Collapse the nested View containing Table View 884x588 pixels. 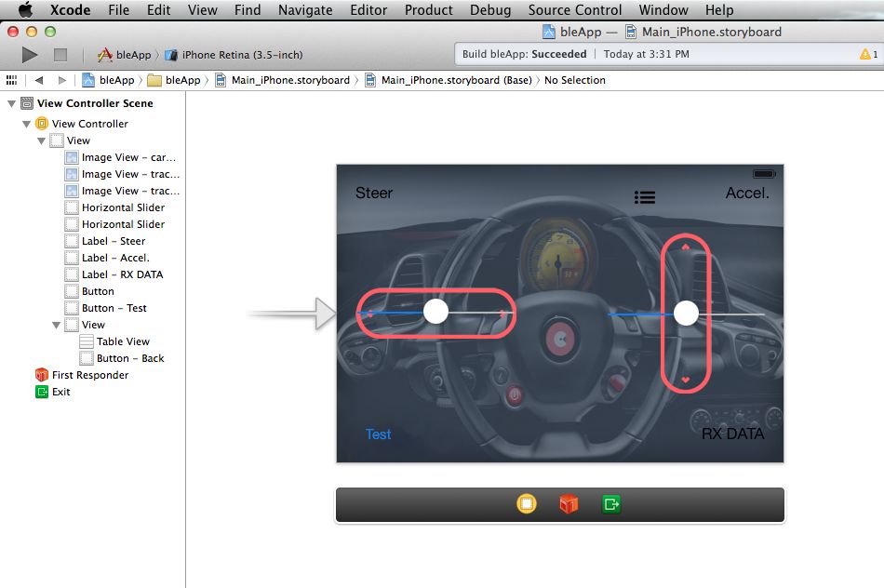tap(57, 325)
